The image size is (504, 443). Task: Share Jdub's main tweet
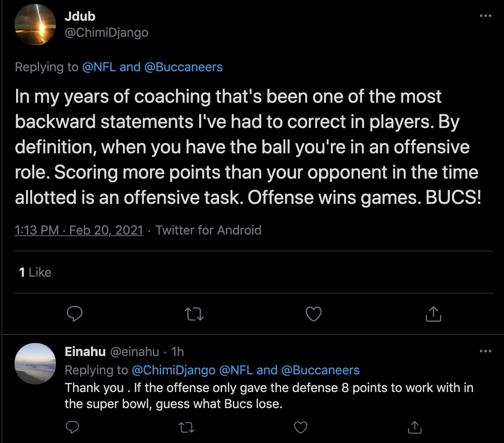pyautogui.click(x=433, y=314)
